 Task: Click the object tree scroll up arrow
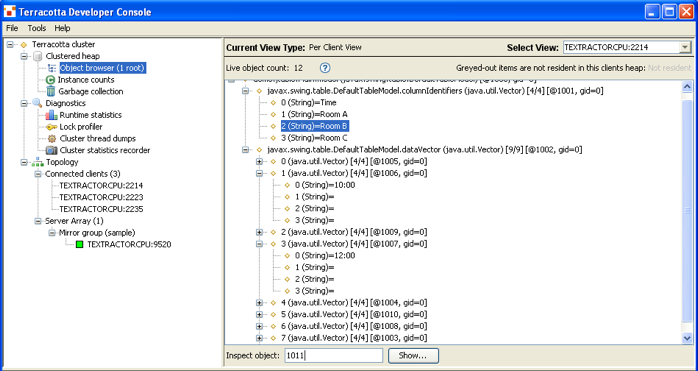[x=687, y=86]
